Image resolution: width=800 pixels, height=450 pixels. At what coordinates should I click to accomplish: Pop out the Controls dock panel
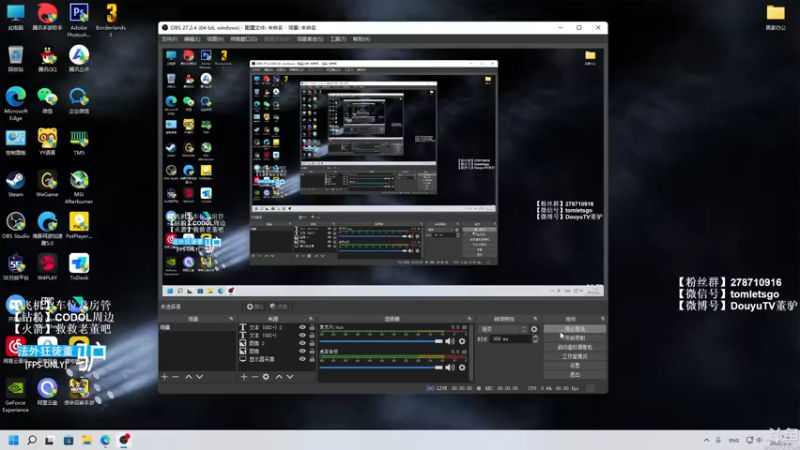pyautogui.click(x=603, y=319)
